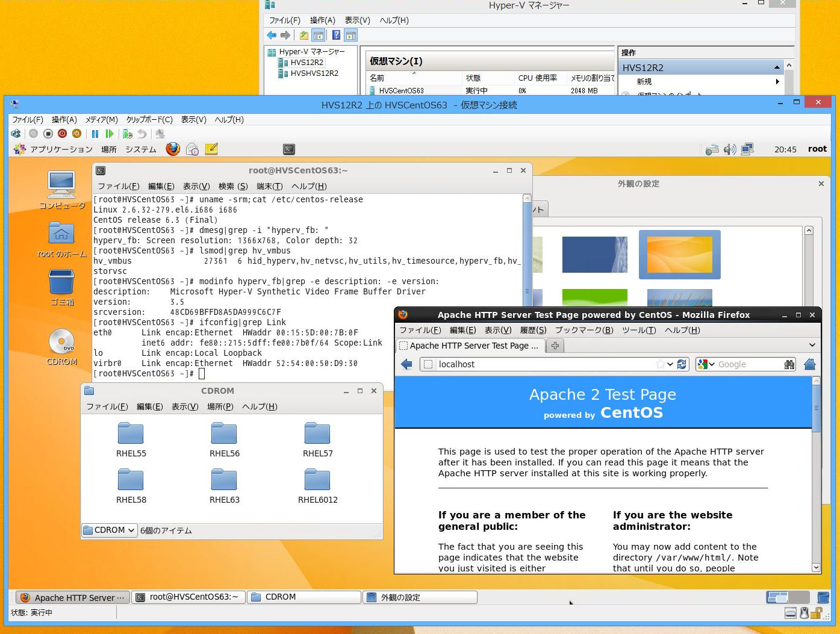Open the コンピュータ desktop icon
This screenshot has height=634, width=840.
[x=61, y=190]
